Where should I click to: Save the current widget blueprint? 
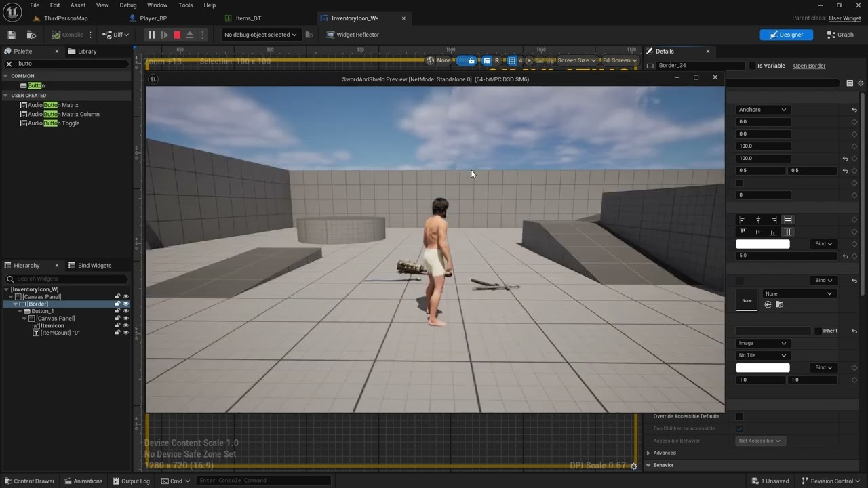(x=12, y=35)
